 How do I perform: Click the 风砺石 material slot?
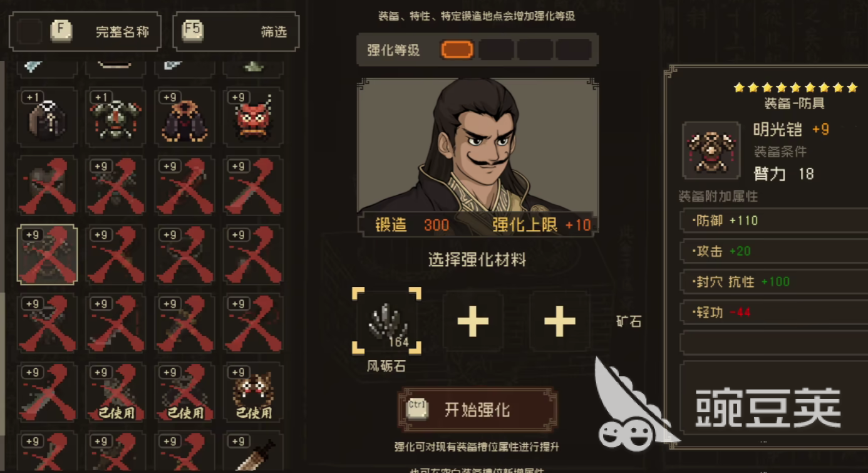(386, 321)
